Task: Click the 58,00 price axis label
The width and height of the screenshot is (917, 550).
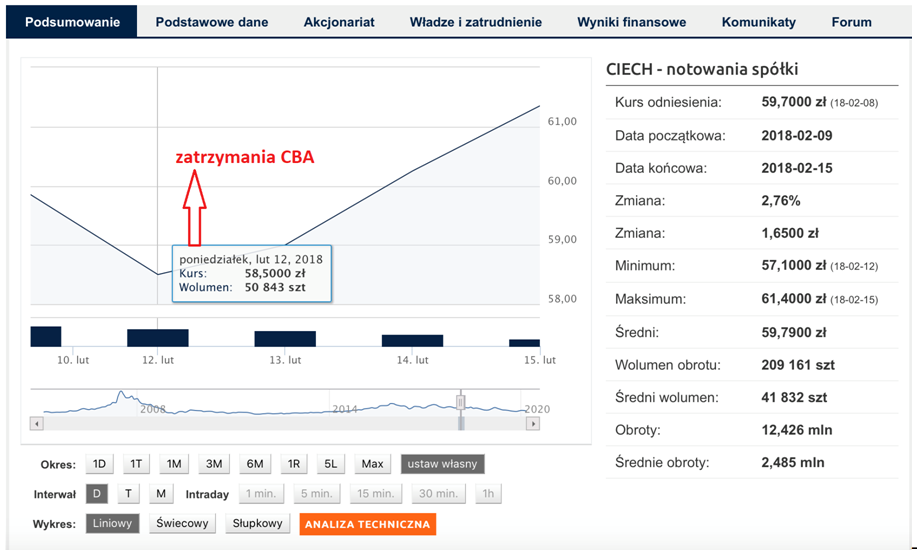Action: point(562,299)
